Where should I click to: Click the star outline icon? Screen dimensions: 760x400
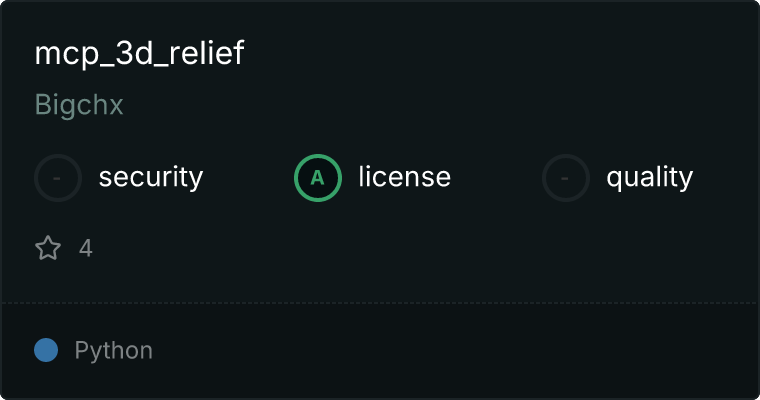pos(48,248)
